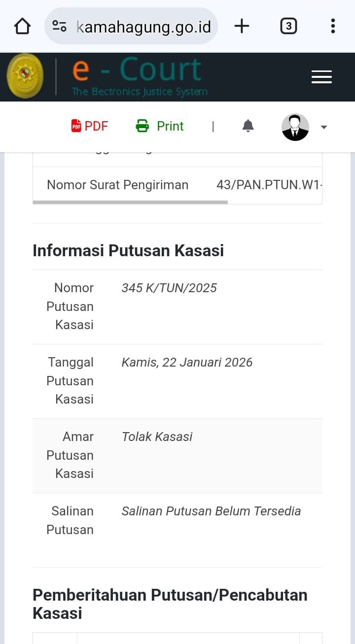Open the tab switcher showing 3 tabs
This screenshot has width=355, height=644.
point(288,26)
